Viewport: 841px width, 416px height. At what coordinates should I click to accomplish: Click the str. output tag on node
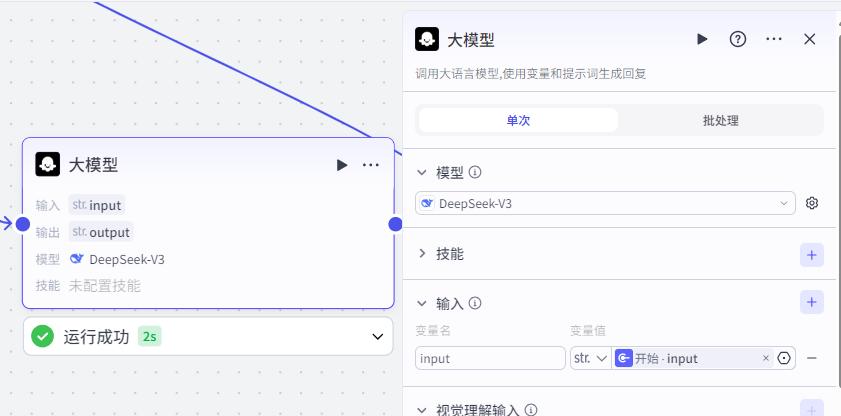tap(101, 232)
